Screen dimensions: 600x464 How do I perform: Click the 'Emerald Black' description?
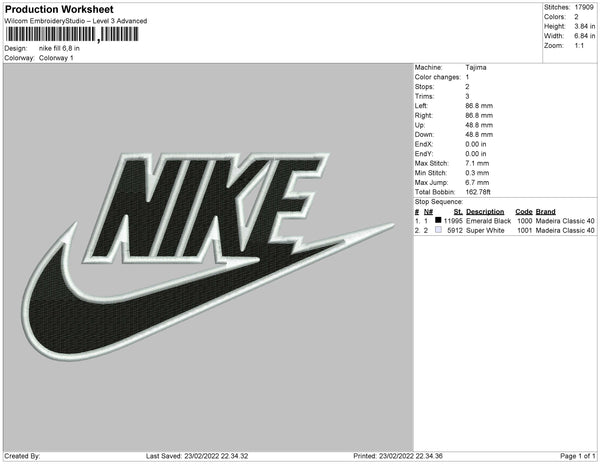(488, 221)
